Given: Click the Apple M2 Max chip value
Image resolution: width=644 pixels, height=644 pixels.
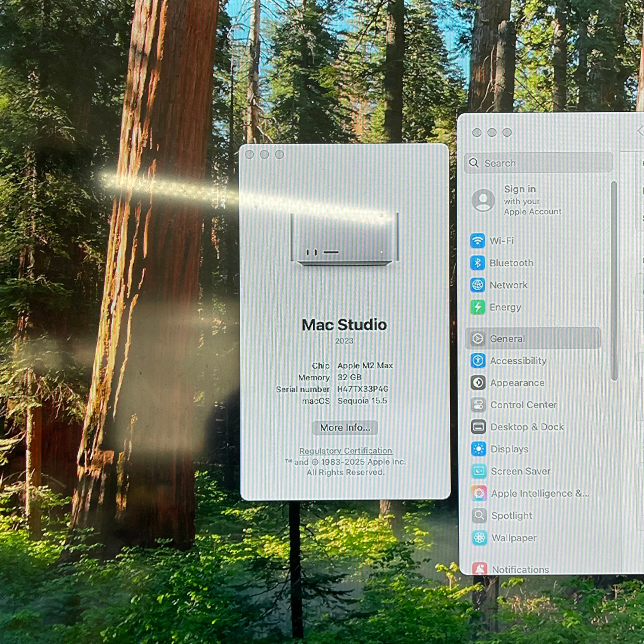Looking at the screenshot, I should coord(365,366).
